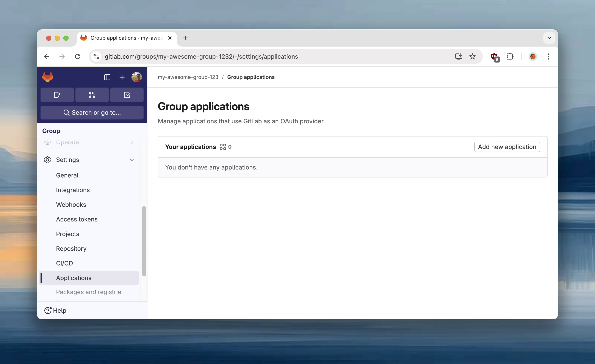Open site information icon in address bar
595x364 pixels.
point(96,56)
